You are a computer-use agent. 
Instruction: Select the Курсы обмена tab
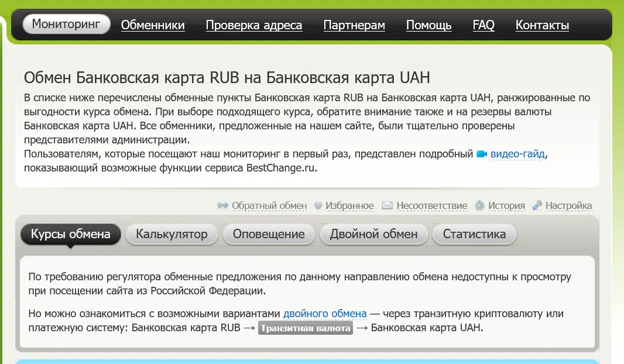coord(71,234)
